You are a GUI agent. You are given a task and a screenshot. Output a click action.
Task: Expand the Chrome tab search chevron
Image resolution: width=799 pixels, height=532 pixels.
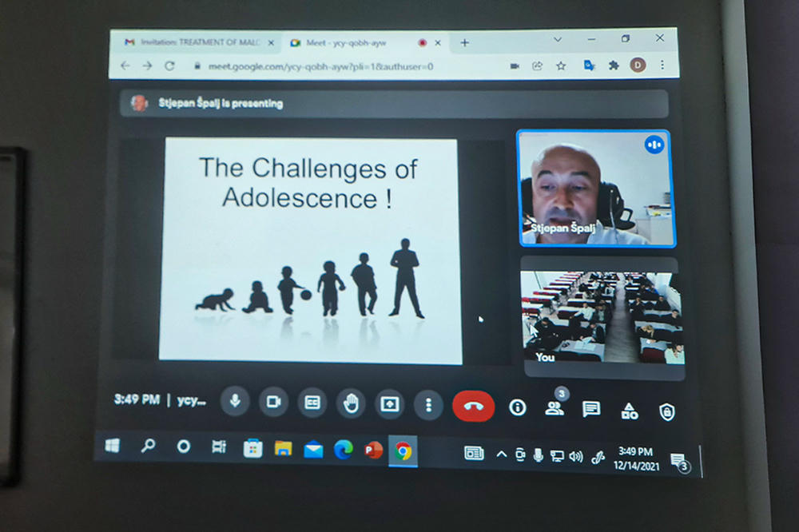point(558,39)
